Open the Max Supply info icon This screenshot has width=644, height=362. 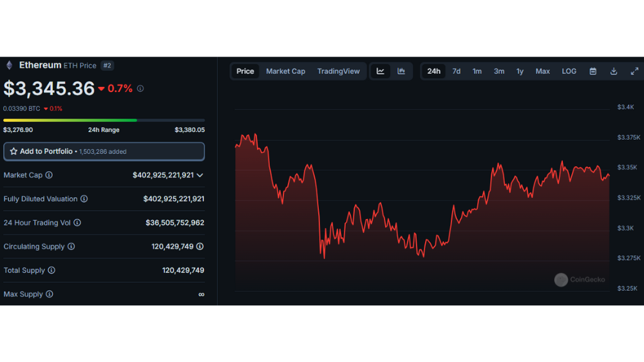click(50, 294)
